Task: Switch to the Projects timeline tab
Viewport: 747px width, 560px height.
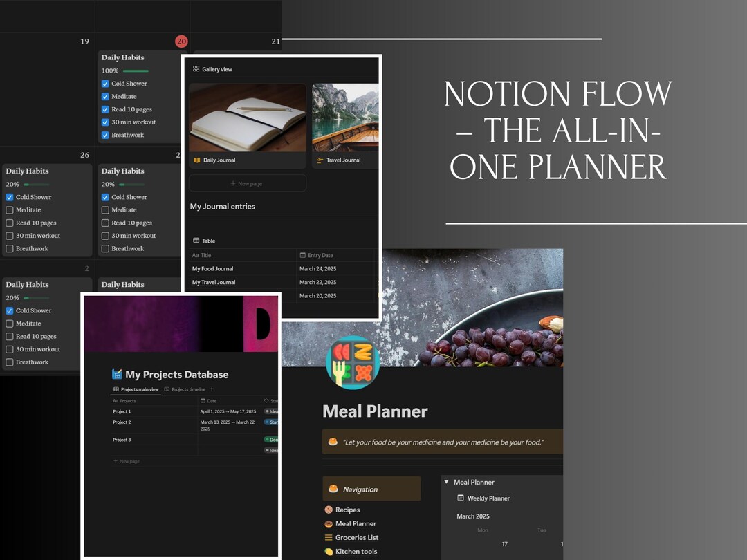Action: 184,389
